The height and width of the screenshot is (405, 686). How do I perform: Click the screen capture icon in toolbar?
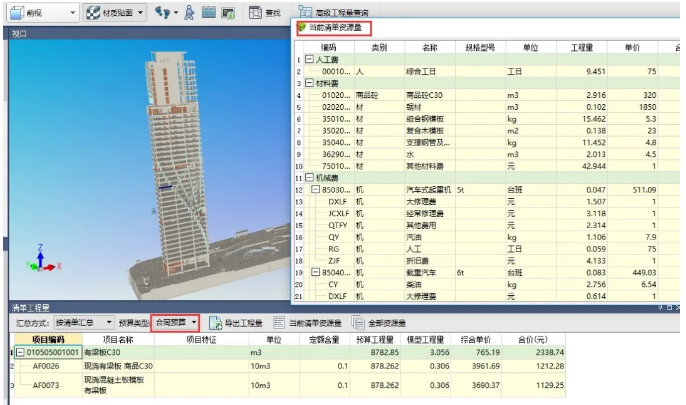point(228,13)
